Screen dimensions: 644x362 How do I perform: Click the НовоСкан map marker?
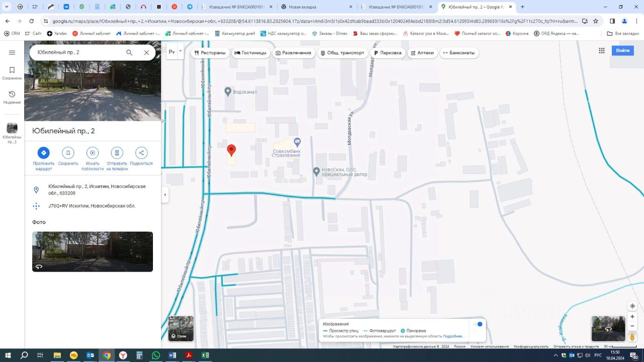click(x=316, y=171)
